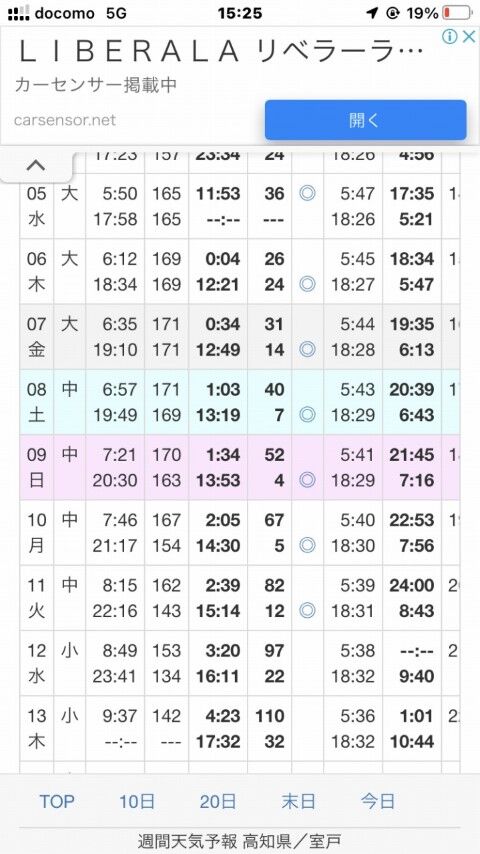The height and width of the screenshot is (854, 480).
Task: Tap the double-circle icon on 11 火 row
Action: tap(307, 611)
